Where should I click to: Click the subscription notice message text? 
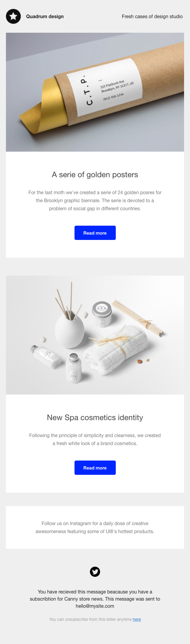(95, 599)
